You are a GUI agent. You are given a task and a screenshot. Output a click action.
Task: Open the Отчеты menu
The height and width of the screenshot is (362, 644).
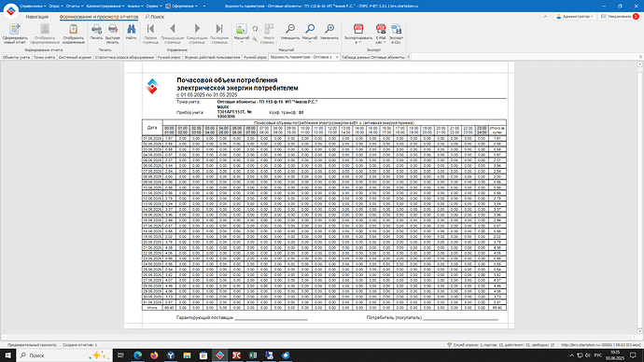75,7
